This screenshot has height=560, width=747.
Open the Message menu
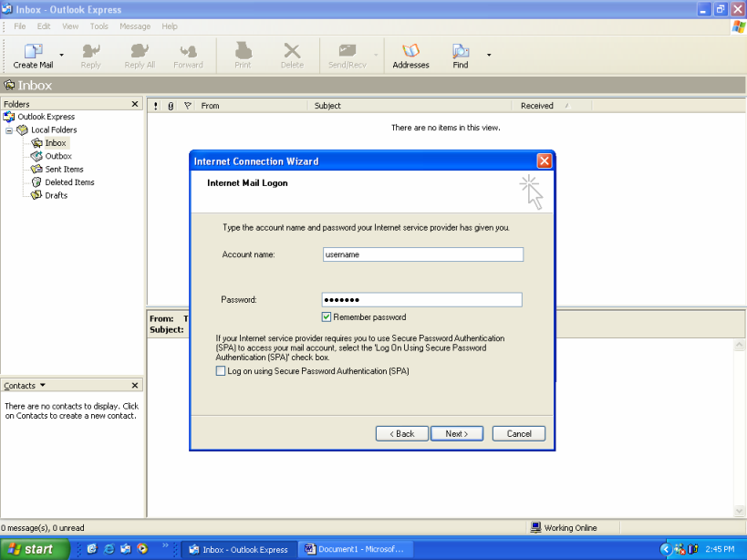click(135, 26)
